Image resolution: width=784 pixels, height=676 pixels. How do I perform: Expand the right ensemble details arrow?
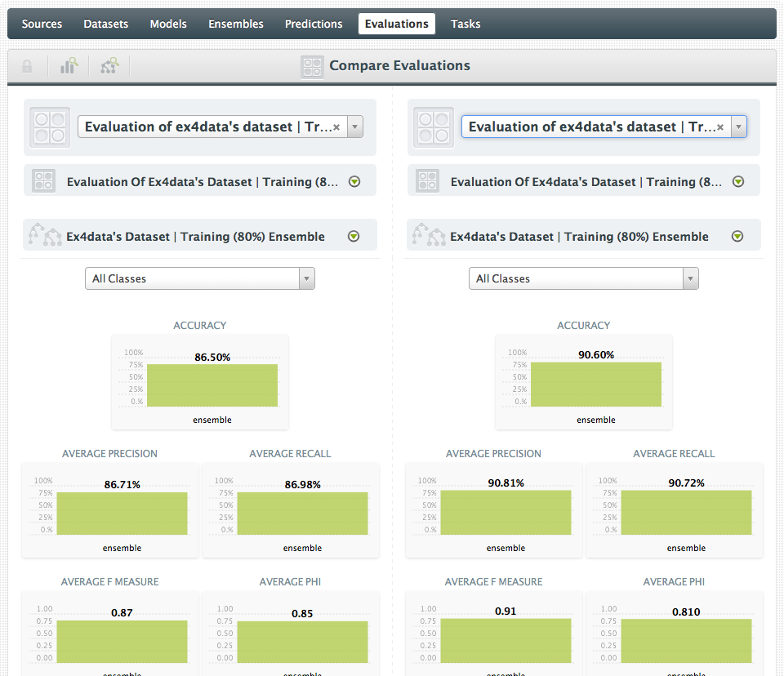coord(737,237)
